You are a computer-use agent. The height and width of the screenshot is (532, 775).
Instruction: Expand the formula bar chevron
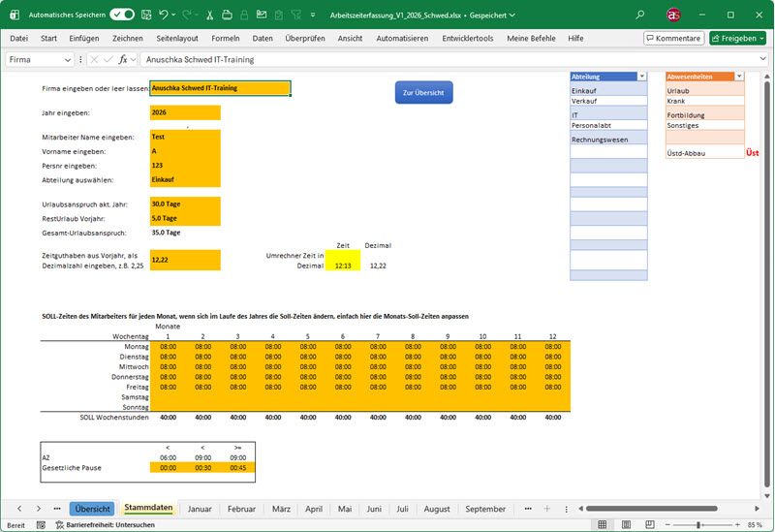pos(761,59)
